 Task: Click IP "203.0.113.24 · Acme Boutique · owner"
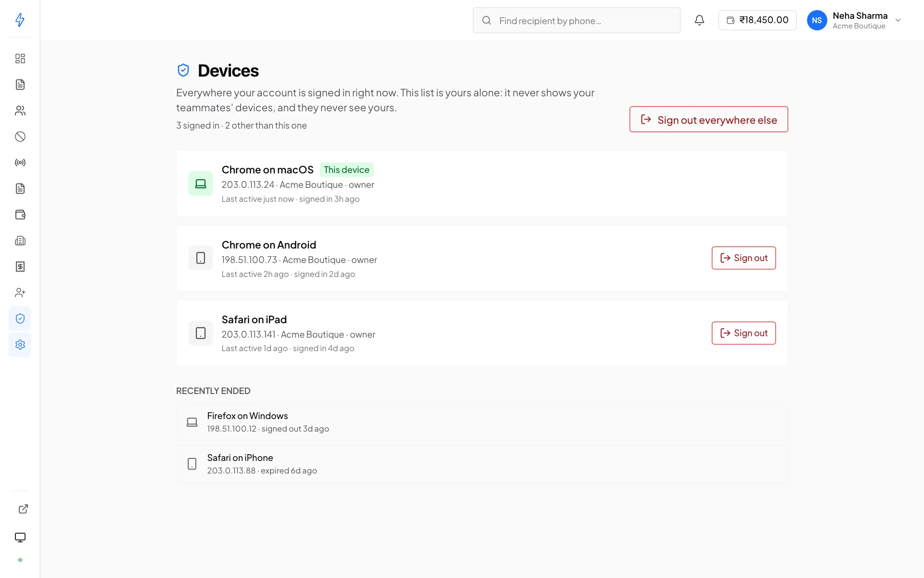(x=298, y=185)
